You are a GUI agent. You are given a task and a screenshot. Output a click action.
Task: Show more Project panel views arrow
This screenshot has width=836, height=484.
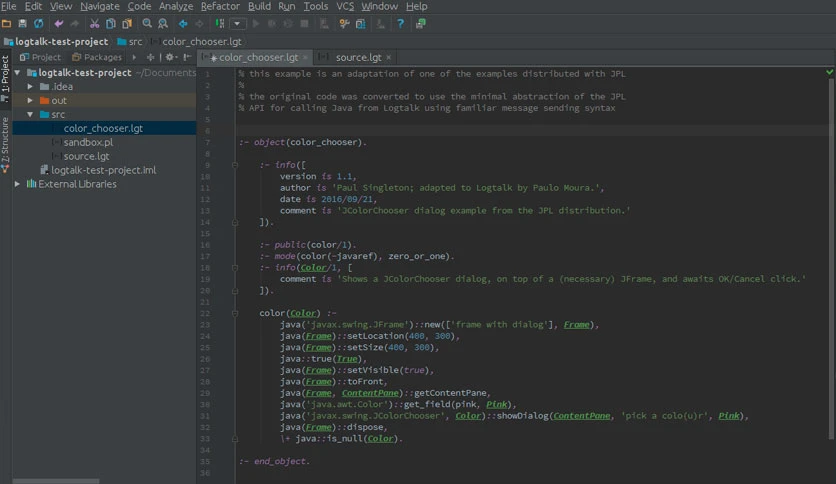(134, 57)
